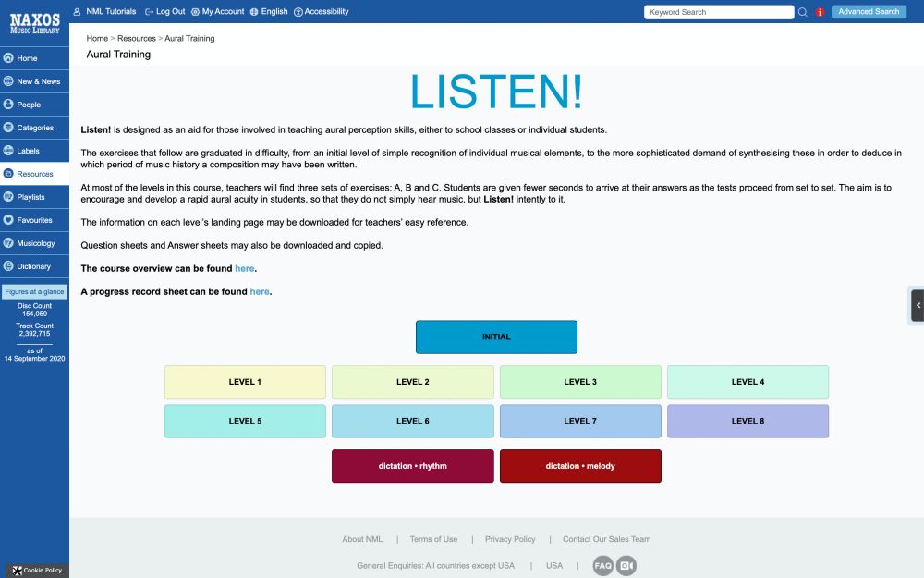Go to the LEVEL 5 exercises
This screenshot has width=924, height=578.
[x=245, y=421]
